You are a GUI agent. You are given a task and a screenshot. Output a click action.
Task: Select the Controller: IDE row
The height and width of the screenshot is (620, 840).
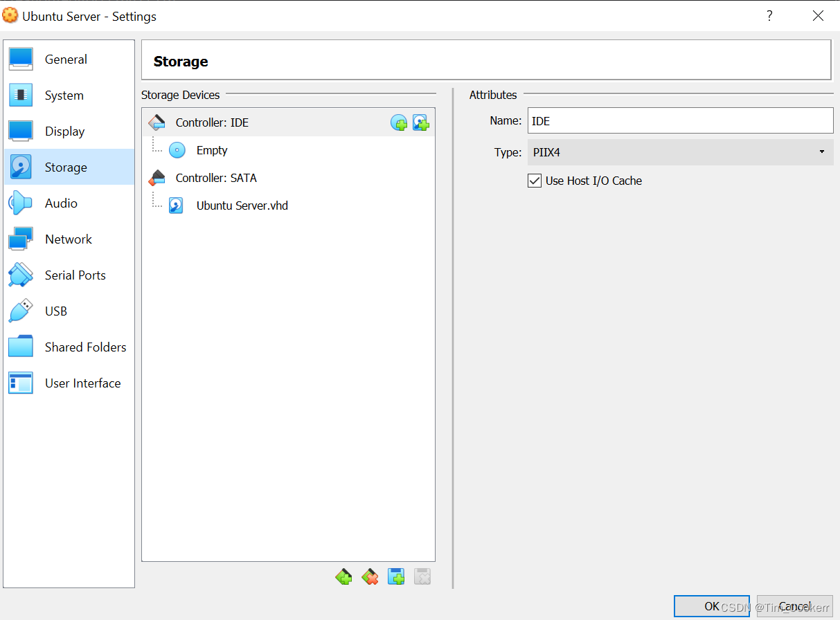[x=288, y=122]
